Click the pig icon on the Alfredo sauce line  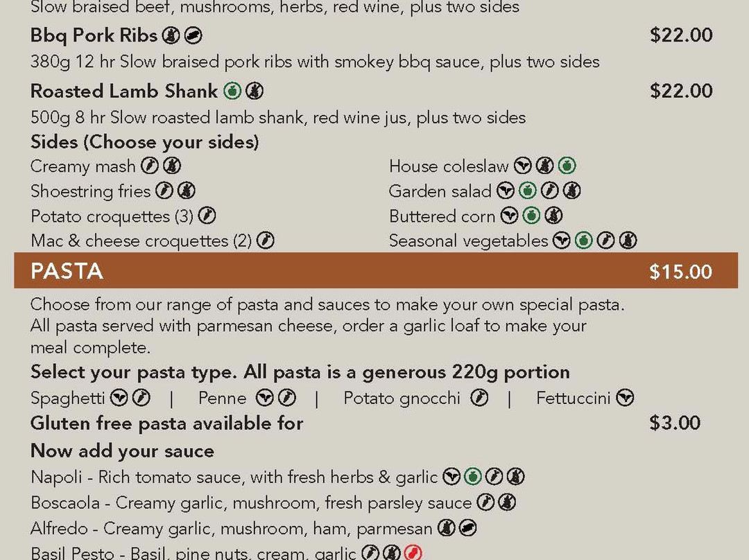pyautogui.click(x=467, y=528)
